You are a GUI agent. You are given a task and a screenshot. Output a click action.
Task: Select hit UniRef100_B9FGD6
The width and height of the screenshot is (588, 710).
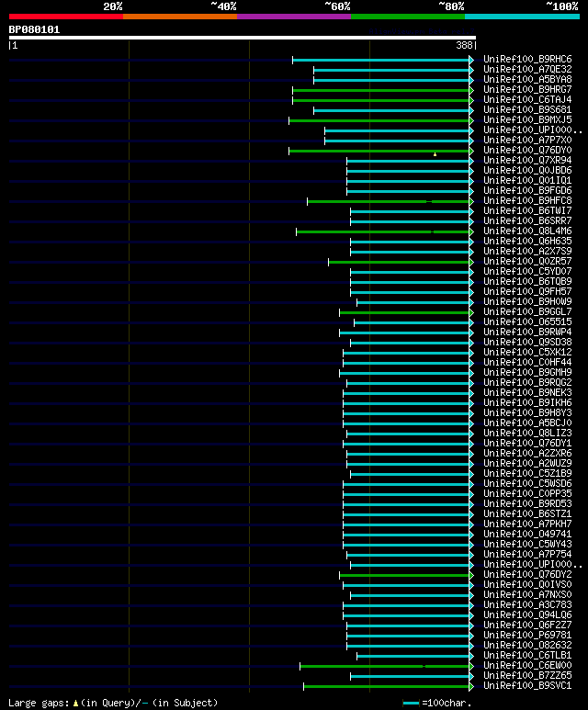pos(527,191)
